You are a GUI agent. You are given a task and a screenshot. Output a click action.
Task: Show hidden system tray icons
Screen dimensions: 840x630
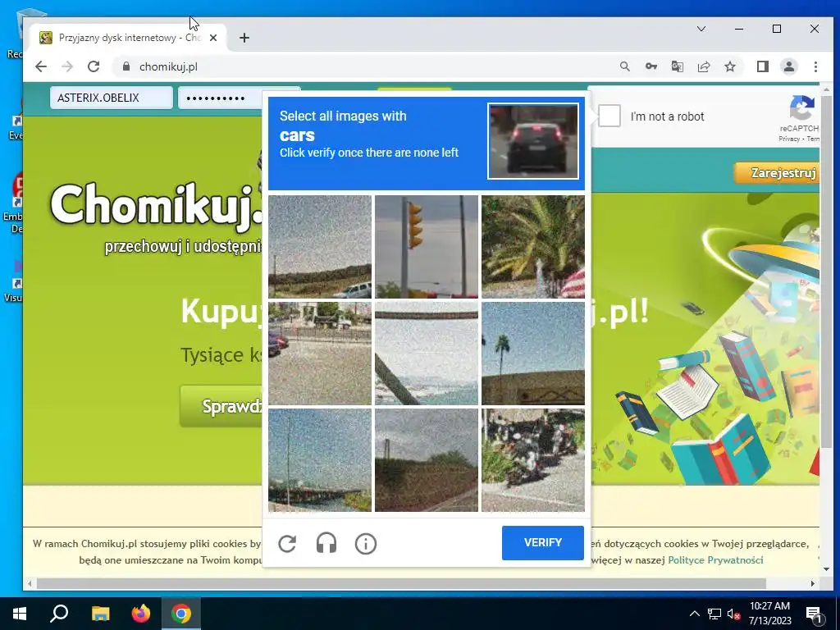(694, 614)
